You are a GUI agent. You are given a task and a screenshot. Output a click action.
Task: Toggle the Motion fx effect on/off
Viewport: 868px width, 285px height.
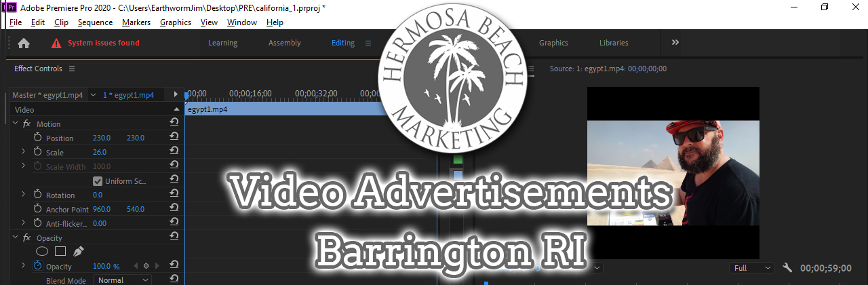click(x=26, y=123)
